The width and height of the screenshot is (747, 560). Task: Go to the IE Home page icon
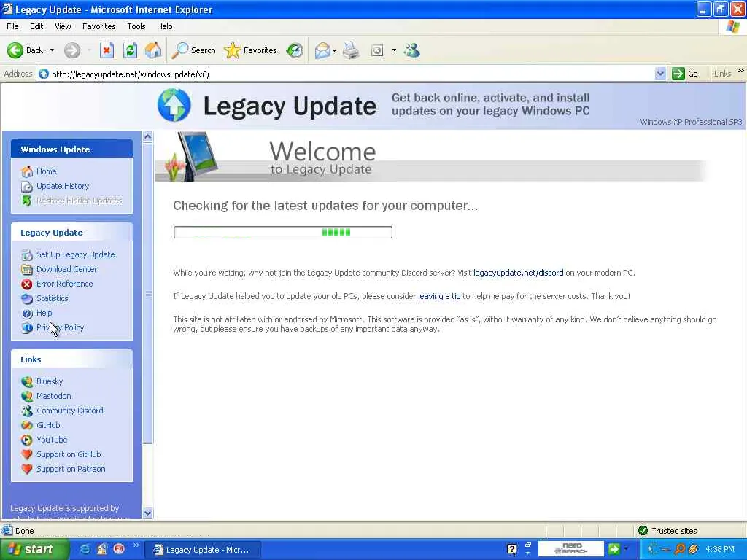(153, 50)
